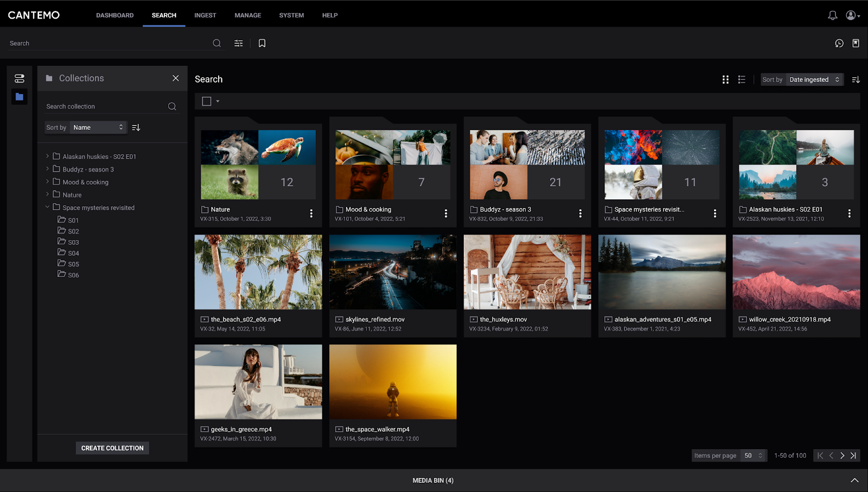The image size is (868, 492).
Task: Click the CREATE COLLECTION button
Action: [112, 447]
